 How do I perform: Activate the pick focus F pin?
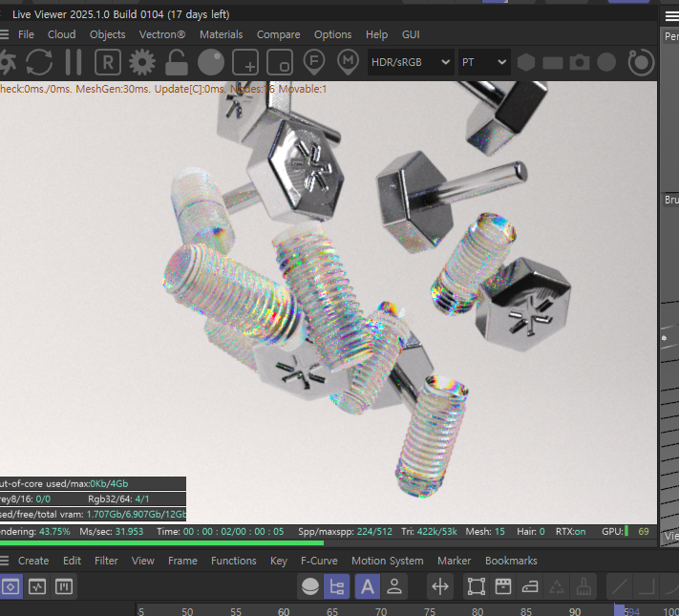point(314,62)
